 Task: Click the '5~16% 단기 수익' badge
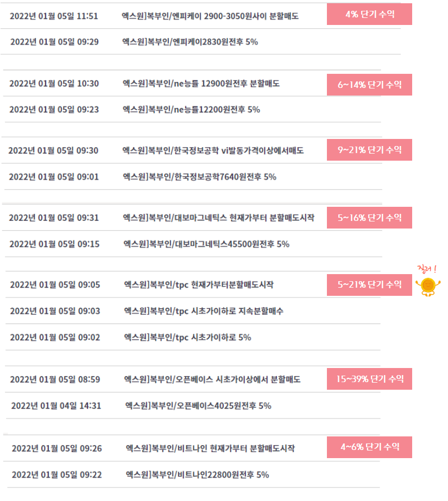coord(369,218)
